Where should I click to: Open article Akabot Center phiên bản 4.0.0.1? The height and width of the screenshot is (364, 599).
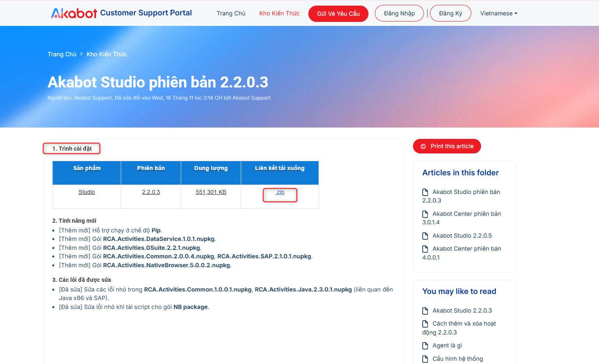point(462,253)
